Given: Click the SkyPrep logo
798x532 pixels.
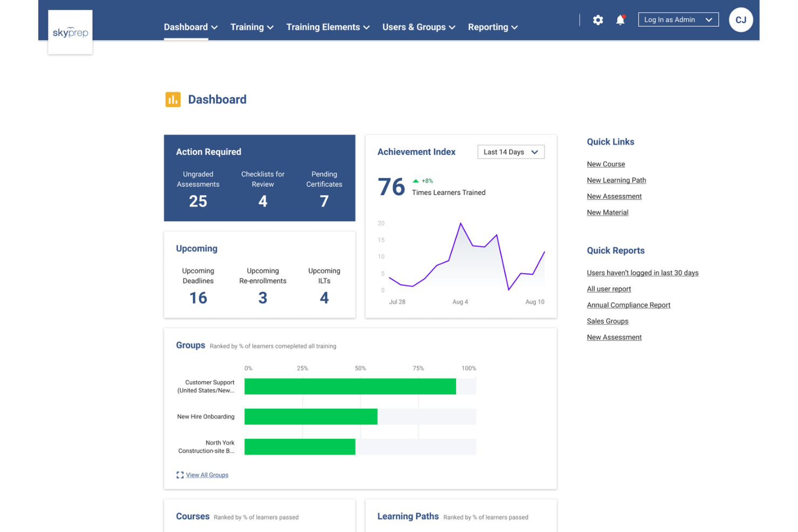Looking at the screenshot, I should click(x=70, y=32).
